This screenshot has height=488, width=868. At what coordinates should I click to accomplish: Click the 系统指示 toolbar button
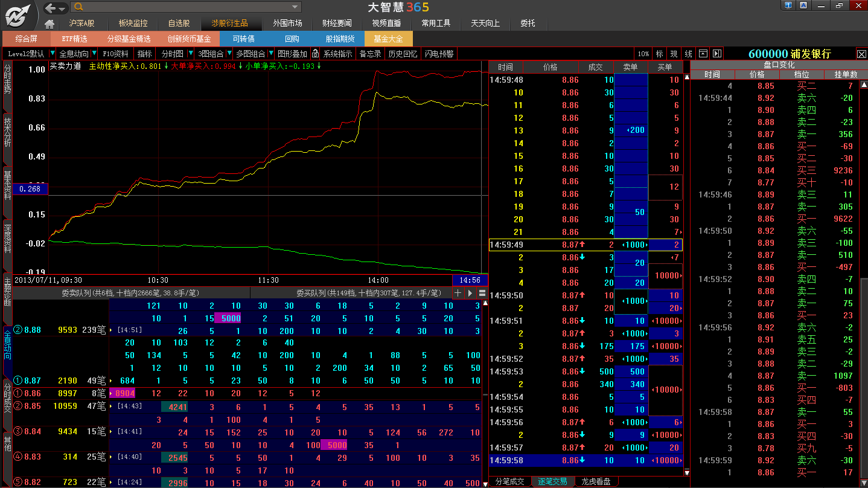pos(338,54)
